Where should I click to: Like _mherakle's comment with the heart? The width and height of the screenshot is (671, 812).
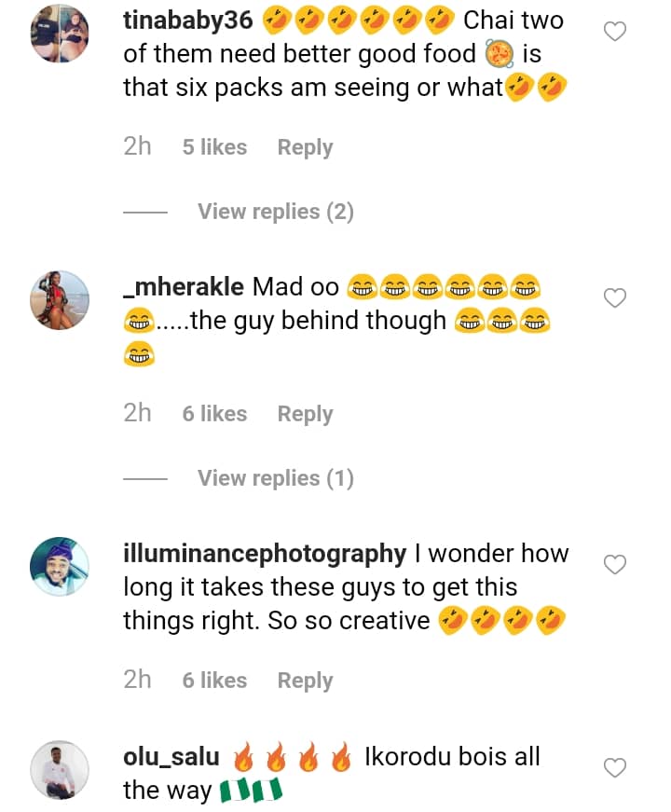(x=615, y=298)
